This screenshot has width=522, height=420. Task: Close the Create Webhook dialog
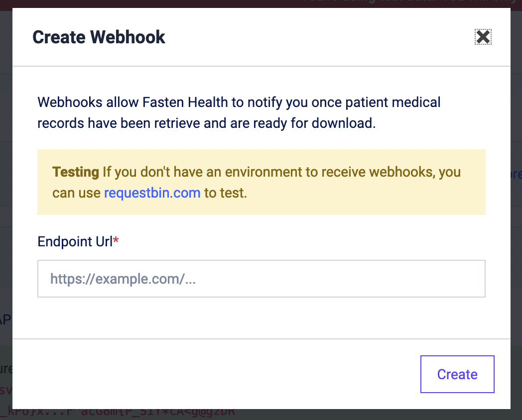[483, 37]
